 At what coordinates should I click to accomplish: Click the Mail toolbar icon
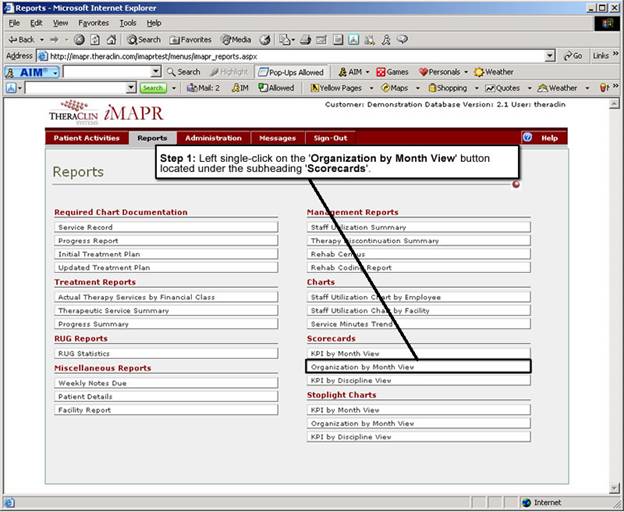click(x=285, y=39)
